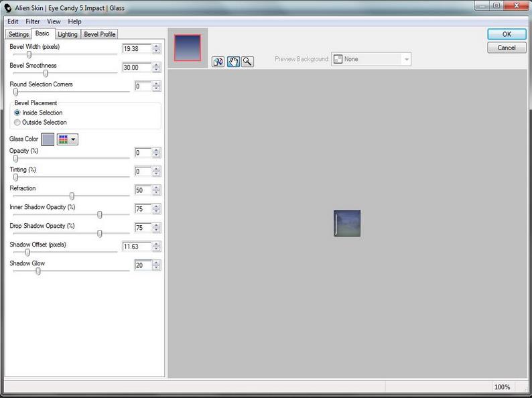Select the Inside Selection radio button
The width and height of the screenshot is (532, 398).
click(17, 113)
